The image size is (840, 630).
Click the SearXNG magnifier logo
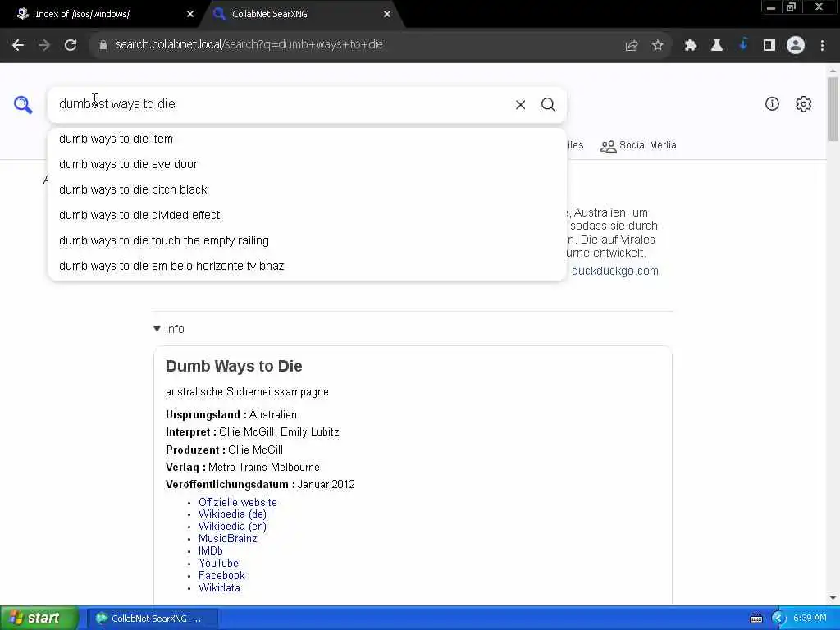23,104
